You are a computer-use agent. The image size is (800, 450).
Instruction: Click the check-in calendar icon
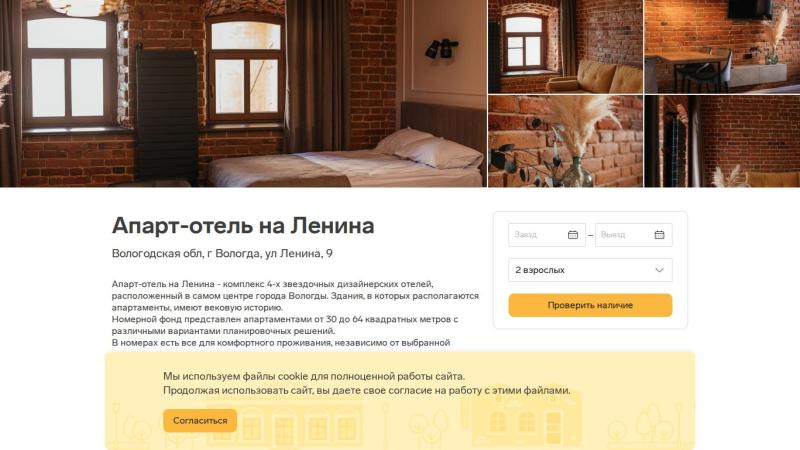[x=572, y=235]
